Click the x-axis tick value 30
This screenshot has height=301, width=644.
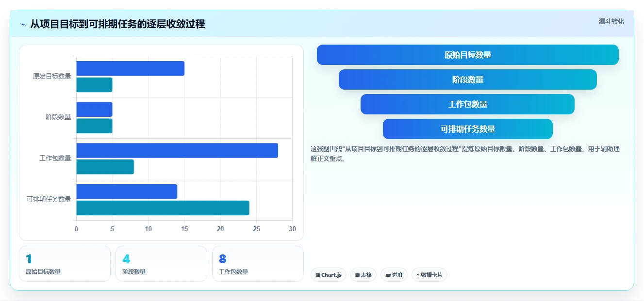[x=292, y=229]
